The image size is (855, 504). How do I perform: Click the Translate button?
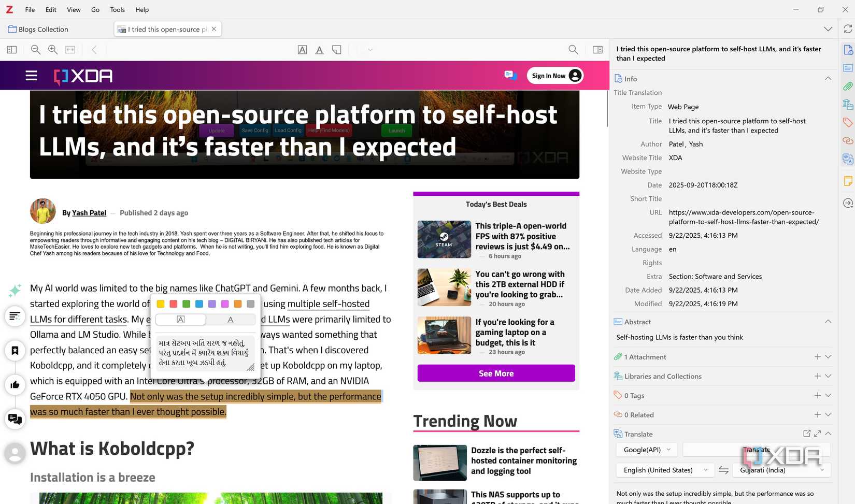(757, 450)
